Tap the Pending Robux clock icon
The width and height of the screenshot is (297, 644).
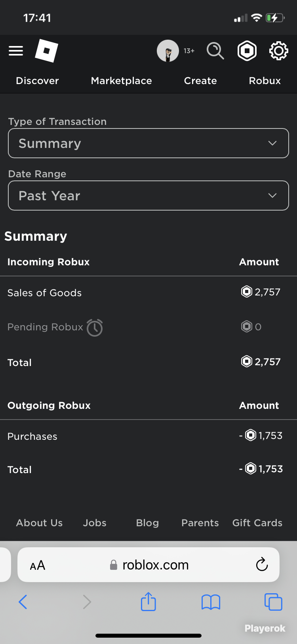(95, 328)
